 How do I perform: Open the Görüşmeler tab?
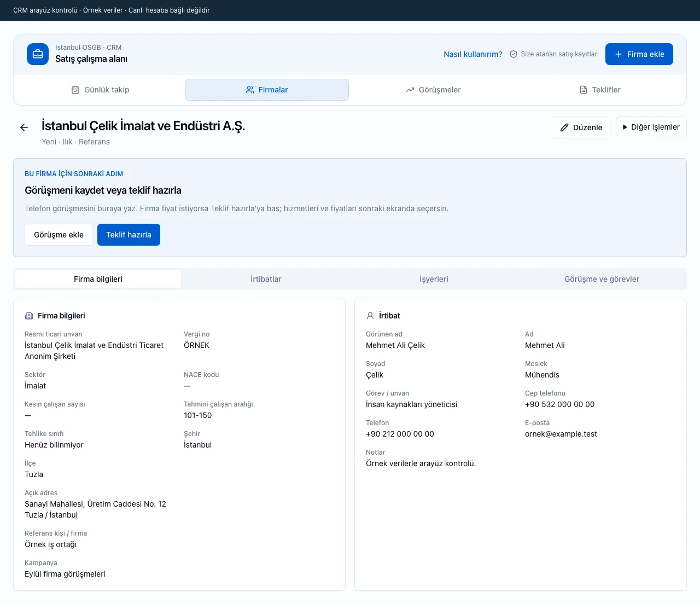click(433, 90)
